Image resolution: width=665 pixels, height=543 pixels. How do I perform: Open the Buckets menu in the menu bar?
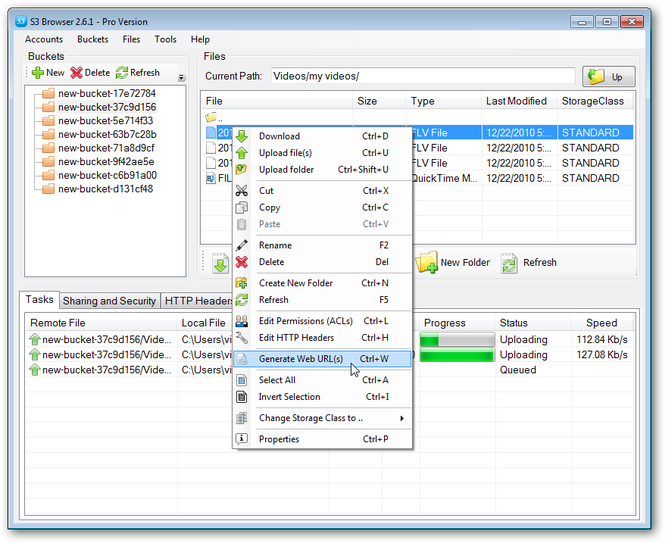coord(93,40)
